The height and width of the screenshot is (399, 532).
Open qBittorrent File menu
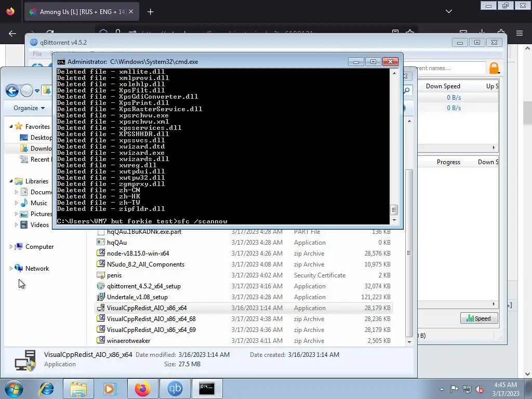[x=37, y=54]
